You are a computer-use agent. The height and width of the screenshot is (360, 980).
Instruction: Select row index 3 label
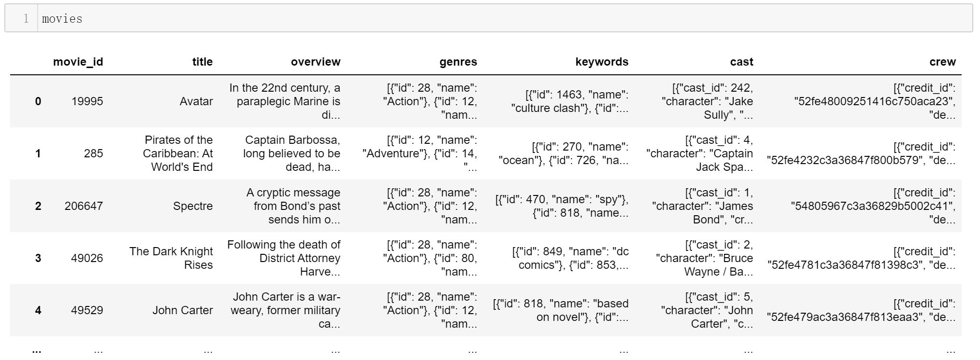coord(38,258)
